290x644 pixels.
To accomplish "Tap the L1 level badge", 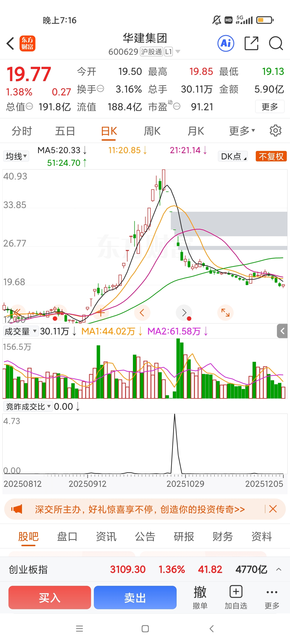I will (x=168, y=52).
